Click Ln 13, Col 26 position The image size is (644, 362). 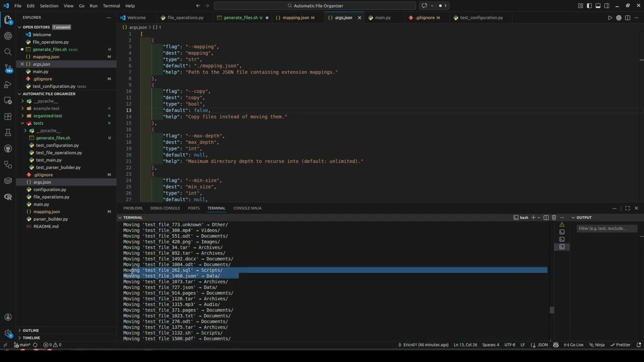(465, 345)
